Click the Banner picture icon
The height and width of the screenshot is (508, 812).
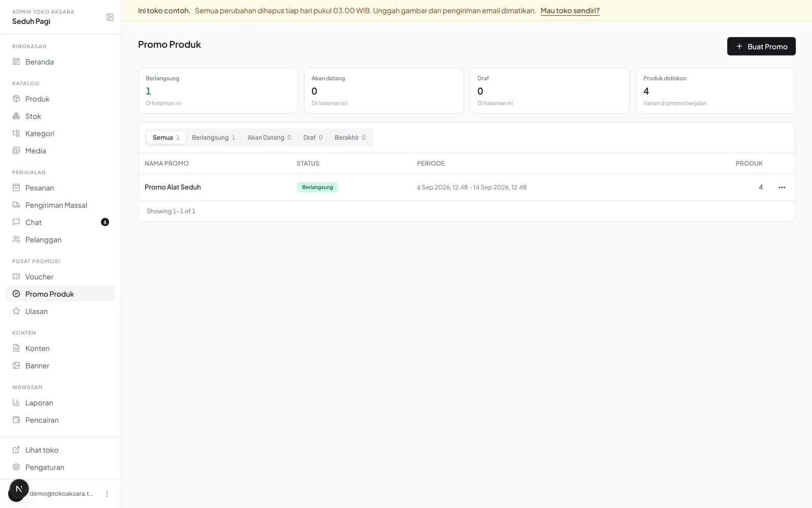click(16, 365)
